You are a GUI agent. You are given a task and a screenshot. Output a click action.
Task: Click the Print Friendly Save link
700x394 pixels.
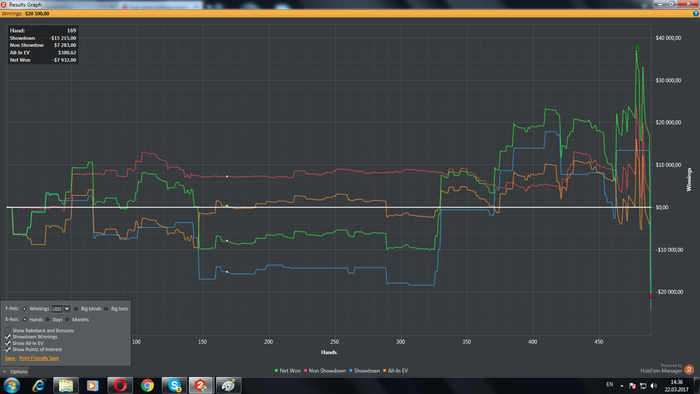point(39,358)
